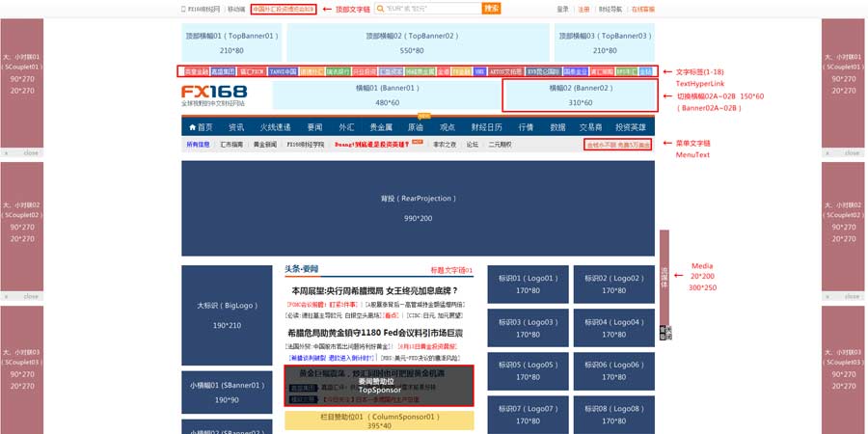Viewport: 868px width, 434px height.
Task: Close the left top couplet ad
Action: [30, 152]
